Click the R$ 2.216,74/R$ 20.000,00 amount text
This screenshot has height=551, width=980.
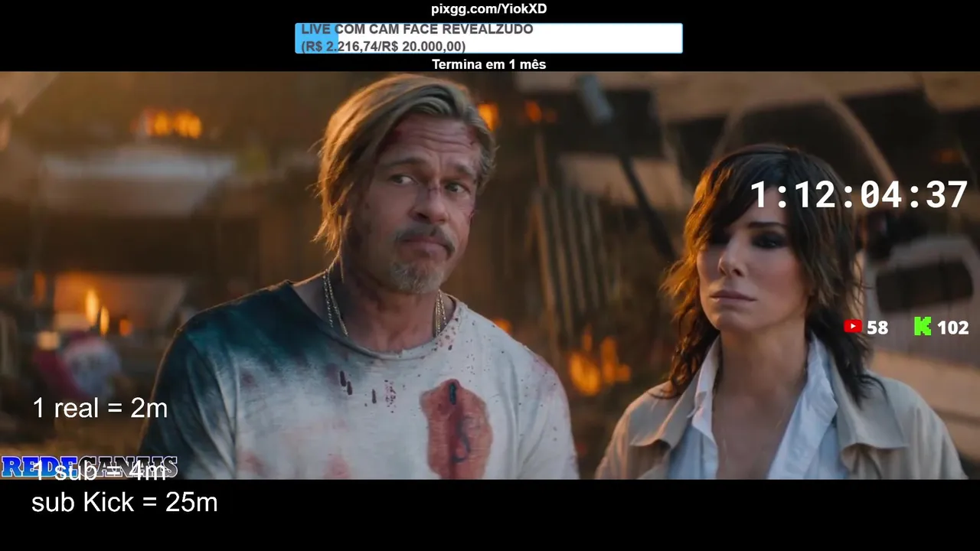(x=384, y=46)
